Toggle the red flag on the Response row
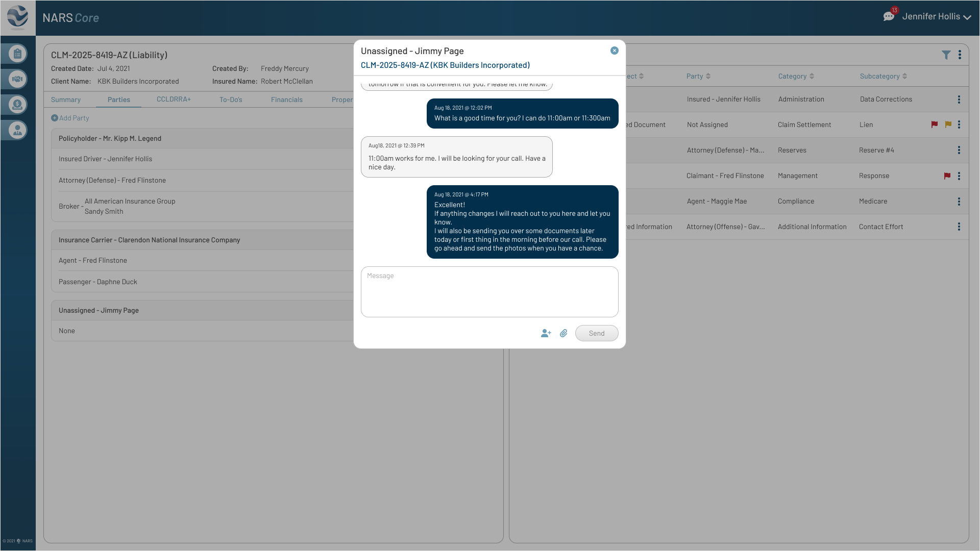This screenshot has width=980, height=551. point(947,176)
